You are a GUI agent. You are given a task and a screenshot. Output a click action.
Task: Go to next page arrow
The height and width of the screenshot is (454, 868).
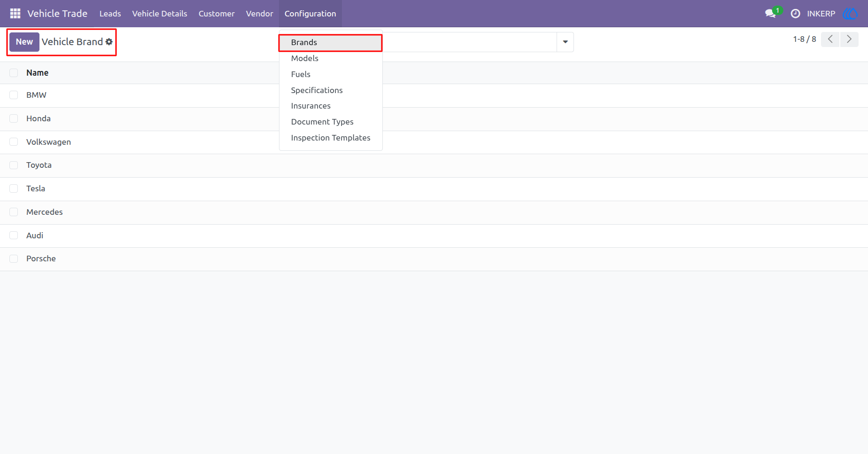(849, 39)
